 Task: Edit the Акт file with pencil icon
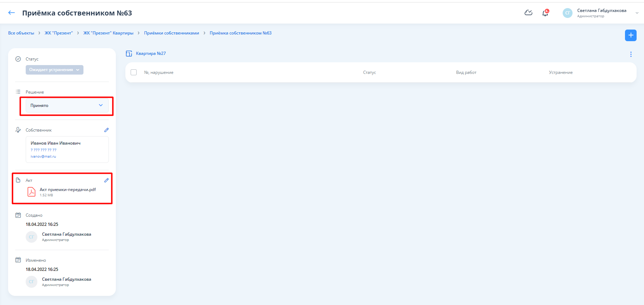(x=106, y=180)
